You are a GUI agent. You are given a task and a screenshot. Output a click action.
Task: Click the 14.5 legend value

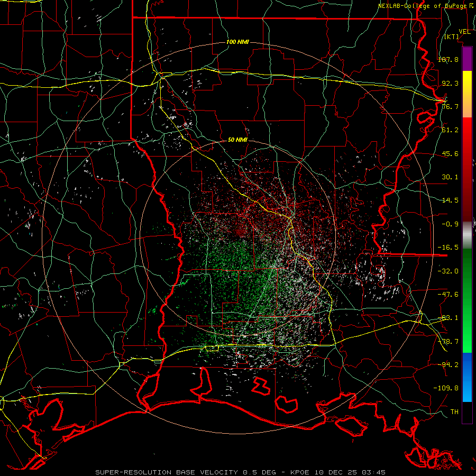tap(450, 200)
